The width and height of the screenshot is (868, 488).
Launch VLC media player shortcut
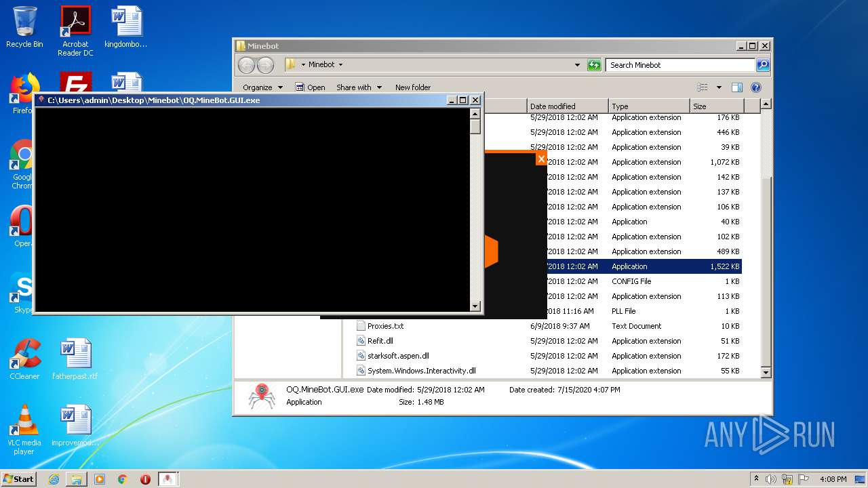coord(24,430)
